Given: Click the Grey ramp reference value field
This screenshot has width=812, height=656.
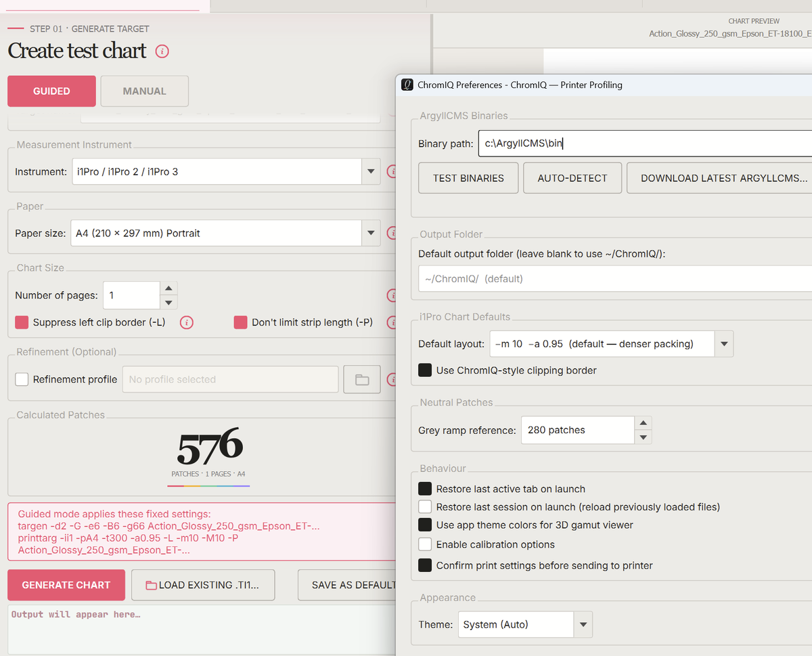Looking at the screenshot, I should coord(578,430).
